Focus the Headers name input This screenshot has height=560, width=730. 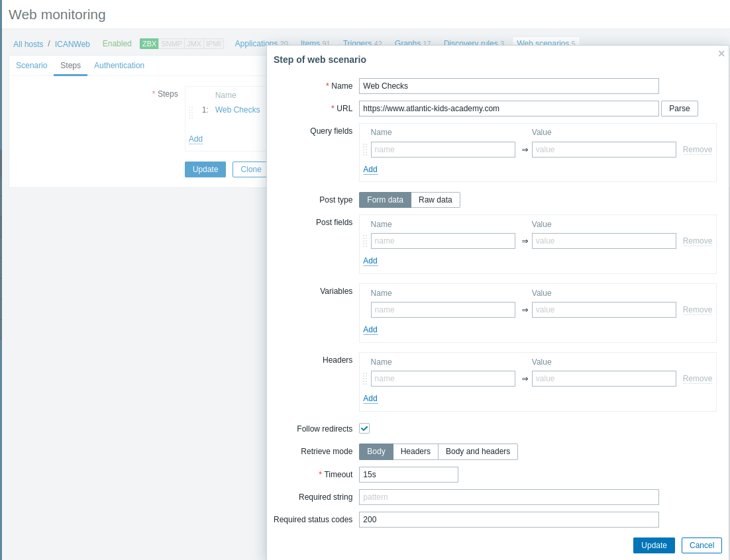point(443,379)
